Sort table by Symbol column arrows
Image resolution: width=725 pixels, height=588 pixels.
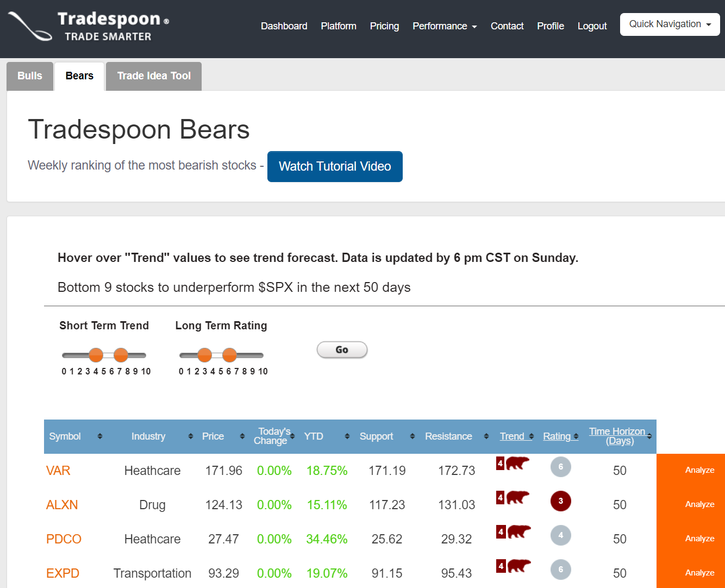click(100, 436)
